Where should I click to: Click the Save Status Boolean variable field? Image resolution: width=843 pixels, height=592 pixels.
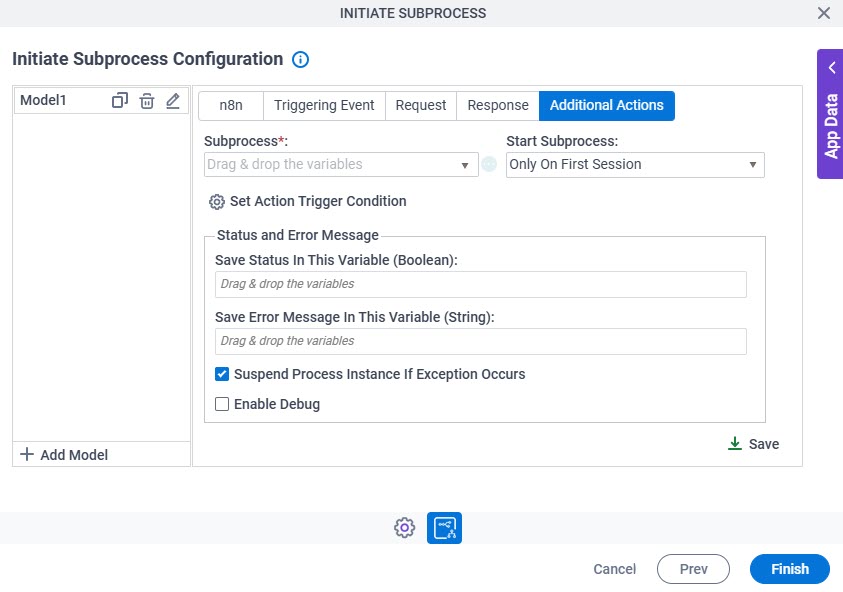(x=481, y=284)
